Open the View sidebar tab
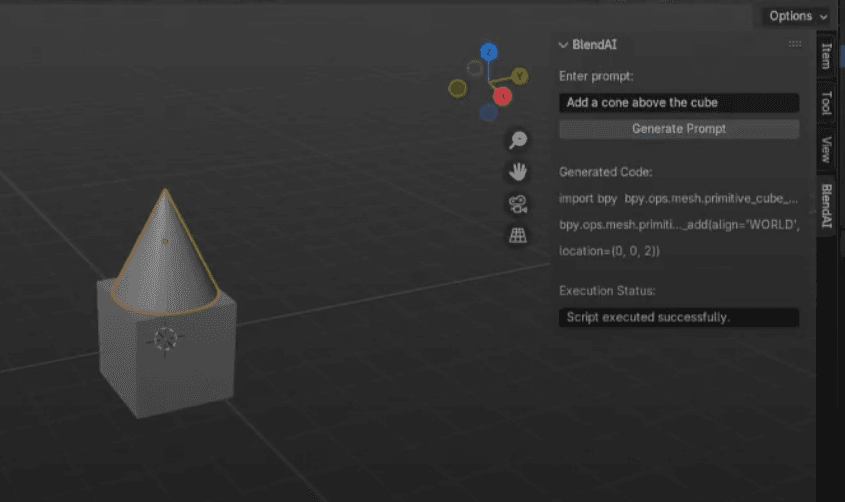Image resolution: width=845 pixels, height=502 pixels. point(827,149)
